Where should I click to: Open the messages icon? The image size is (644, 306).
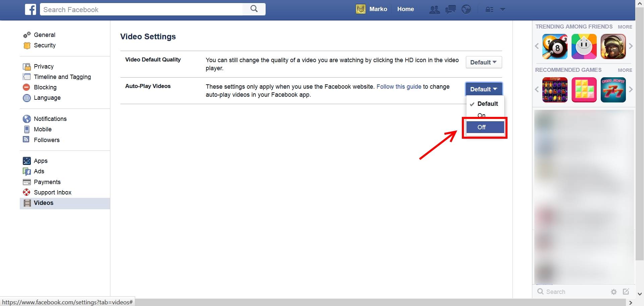coord(450,10)
